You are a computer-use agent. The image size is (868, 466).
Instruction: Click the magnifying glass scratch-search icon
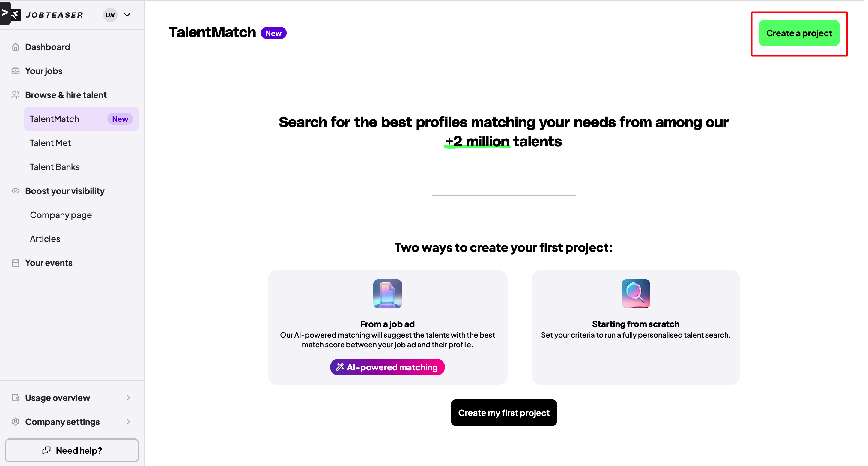click(636, 294)
